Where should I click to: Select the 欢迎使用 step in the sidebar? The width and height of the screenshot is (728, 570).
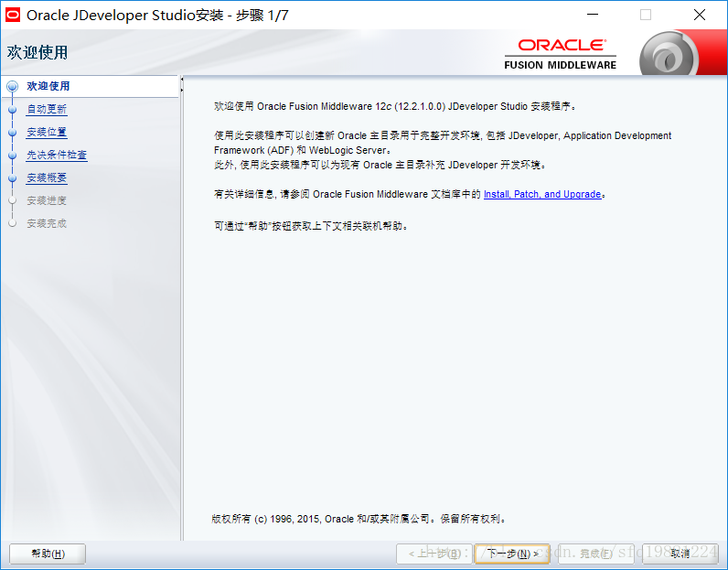pos(48,86)
